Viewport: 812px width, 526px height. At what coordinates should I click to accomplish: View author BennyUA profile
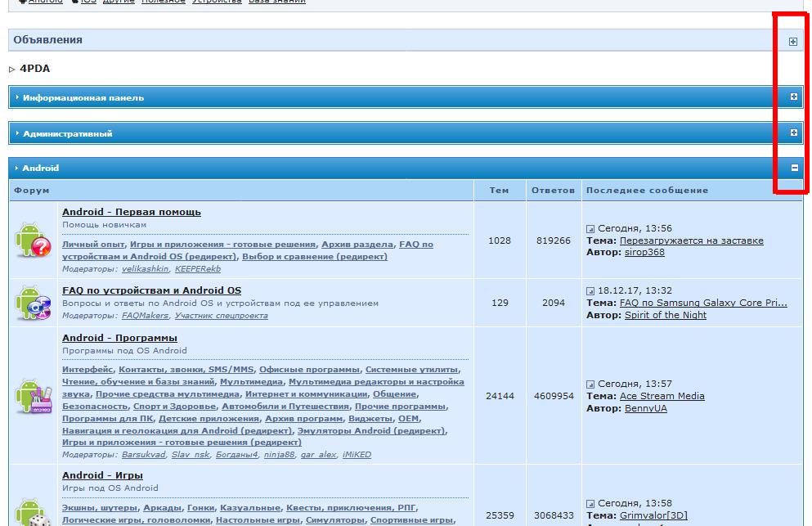coord(646,408)
